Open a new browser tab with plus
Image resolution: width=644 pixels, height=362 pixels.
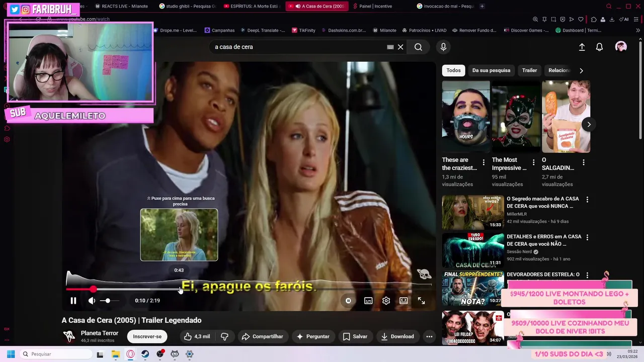click(x=482, y=6)
